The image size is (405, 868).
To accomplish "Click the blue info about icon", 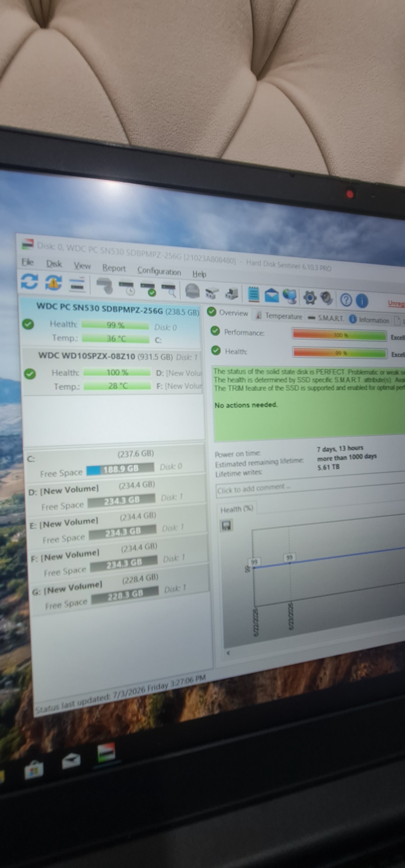I will (362, 300).
